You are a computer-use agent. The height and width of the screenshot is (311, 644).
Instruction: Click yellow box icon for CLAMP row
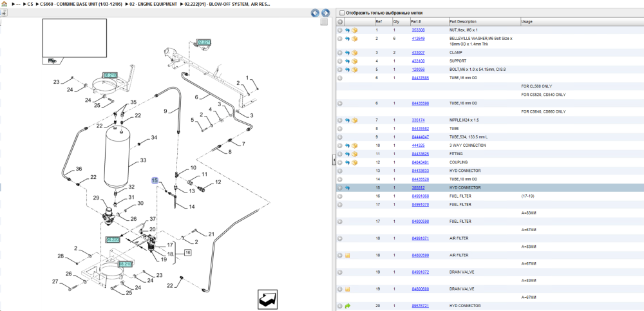(354, 53)
